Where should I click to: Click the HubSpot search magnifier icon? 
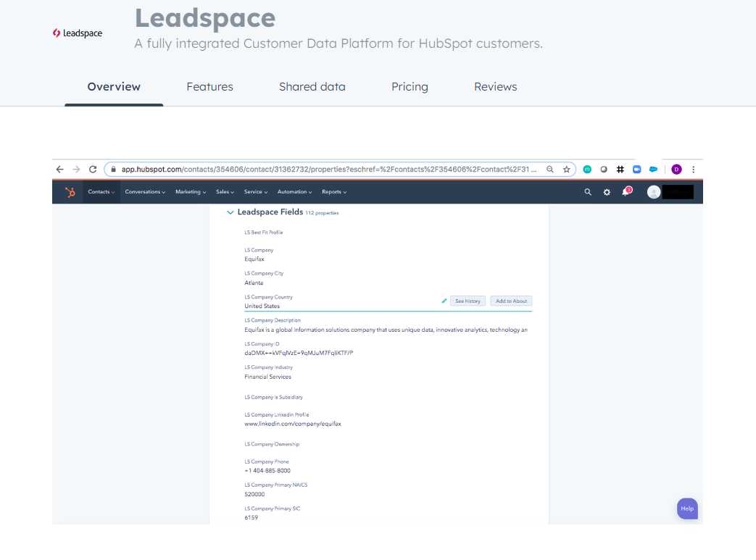click(588, 192)
